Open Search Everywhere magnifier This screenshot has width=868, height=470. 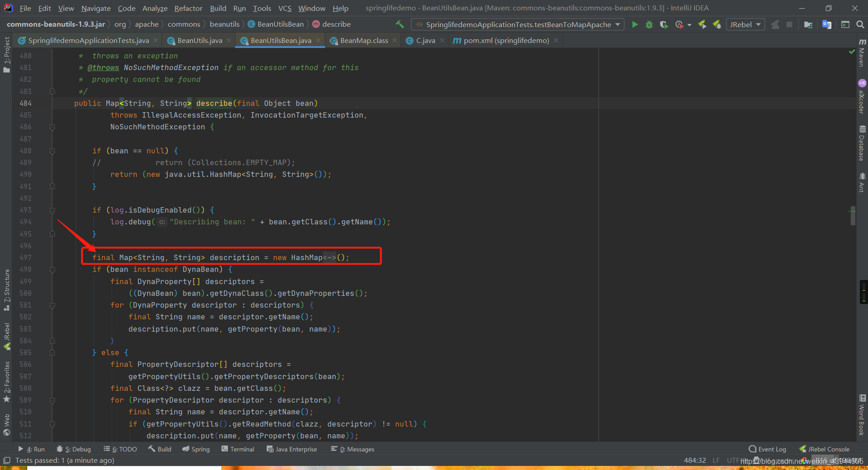tap(860, 24)
